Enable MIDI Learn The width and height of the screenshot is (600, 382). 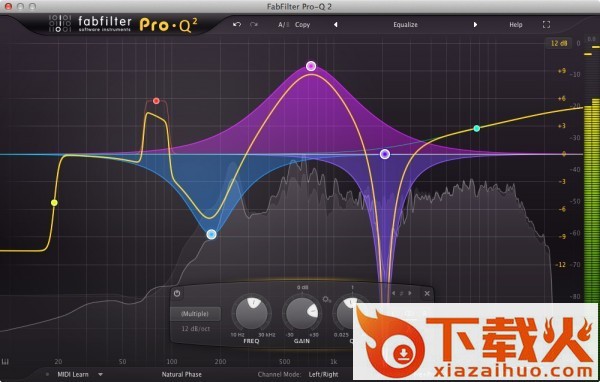pos(73,374)
